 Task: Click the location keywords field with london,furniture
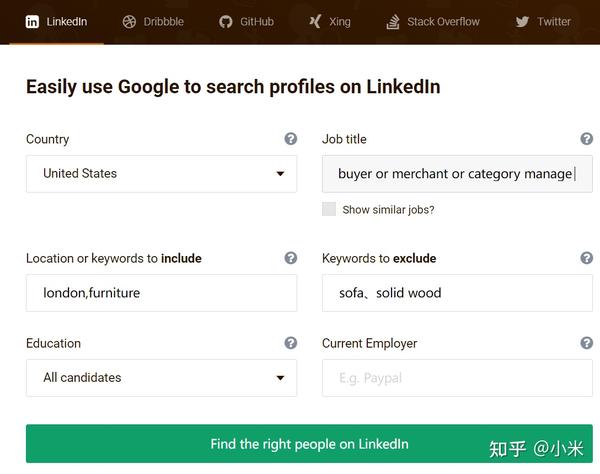[161, 293]
